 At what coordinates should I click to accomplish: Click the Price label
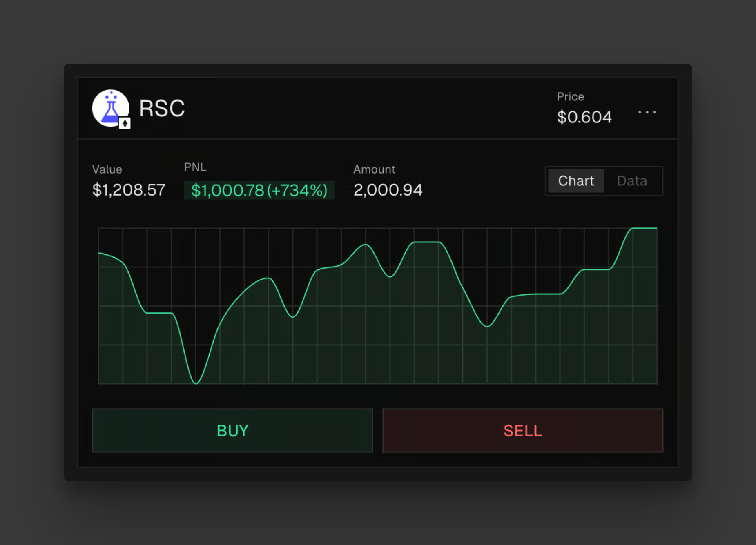570,97
